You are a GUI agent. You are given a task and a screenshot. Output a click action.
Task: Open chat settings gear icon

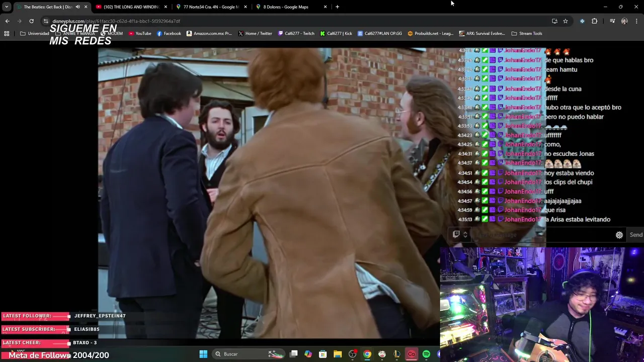[619, 235]
